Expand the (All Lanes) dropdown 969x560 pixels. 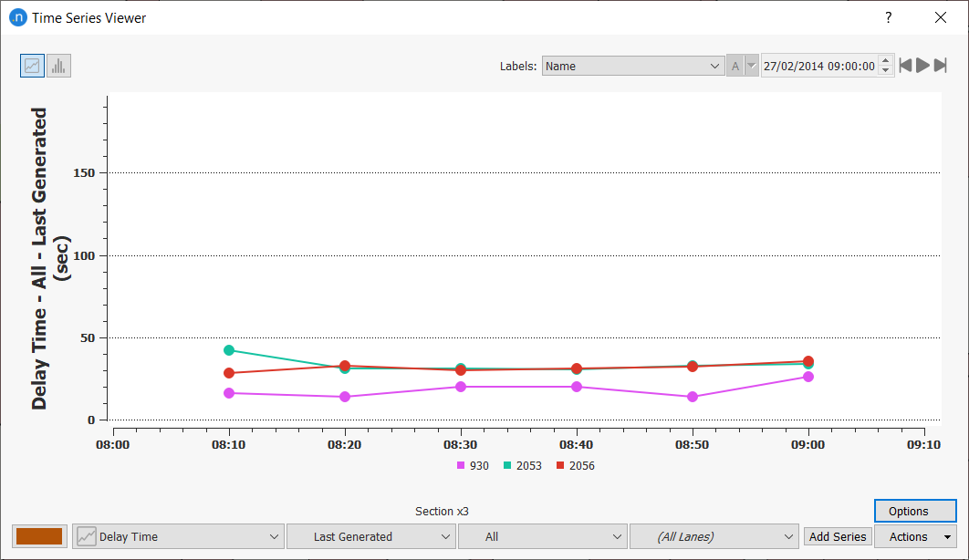(714, 536)
